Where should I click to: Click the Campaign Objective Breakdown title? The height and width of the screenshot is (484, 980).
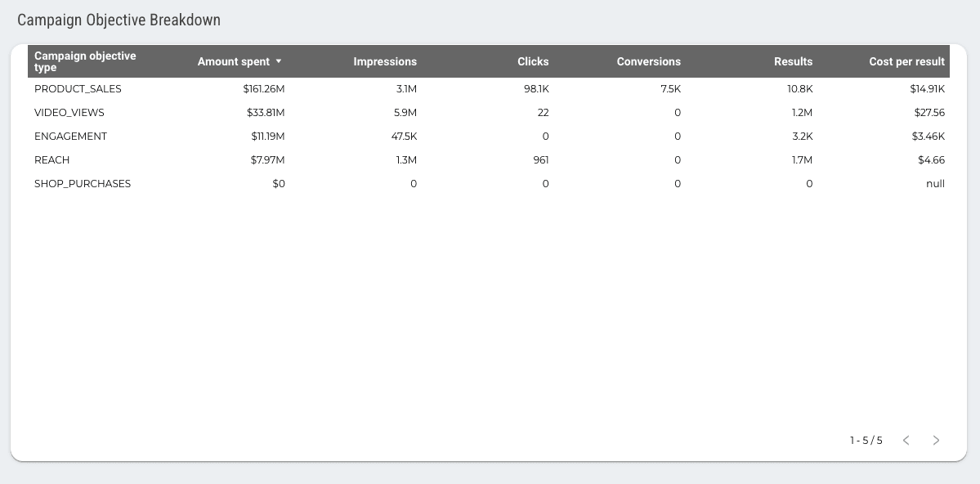tap(119, 20)
